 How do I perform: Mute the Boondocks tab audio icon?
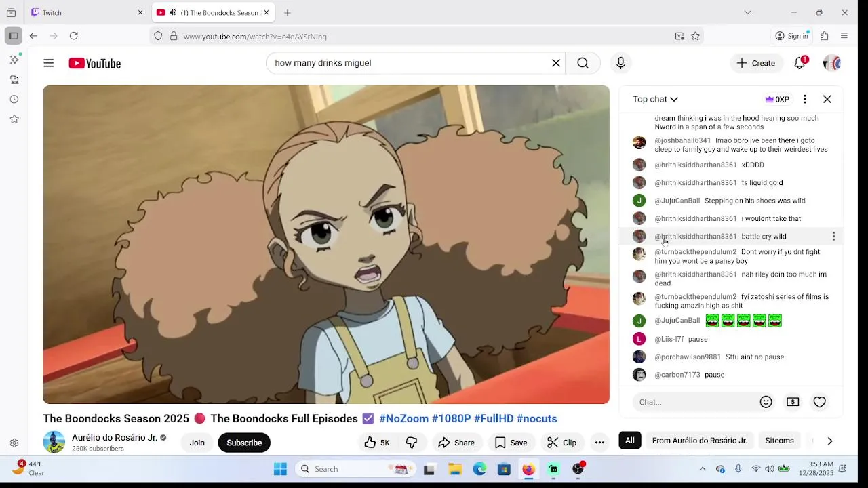(x=173, y=12)
